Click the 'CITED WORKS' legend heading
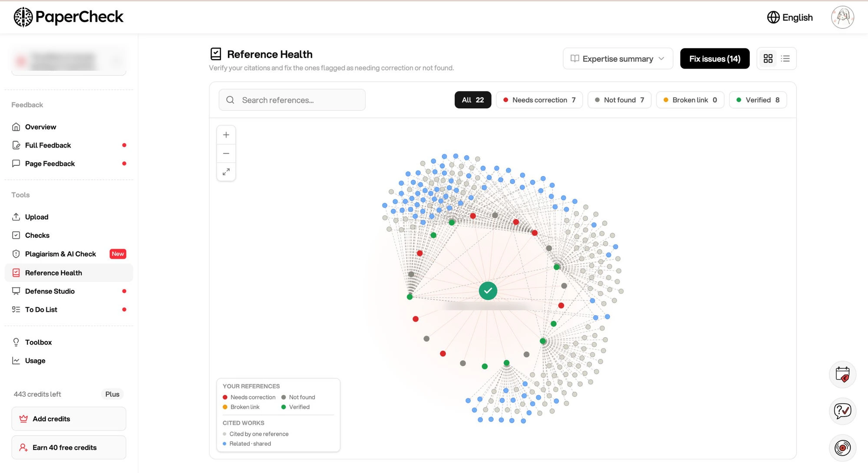The height and width of the screenshot is (473, 868). (243, 423)
